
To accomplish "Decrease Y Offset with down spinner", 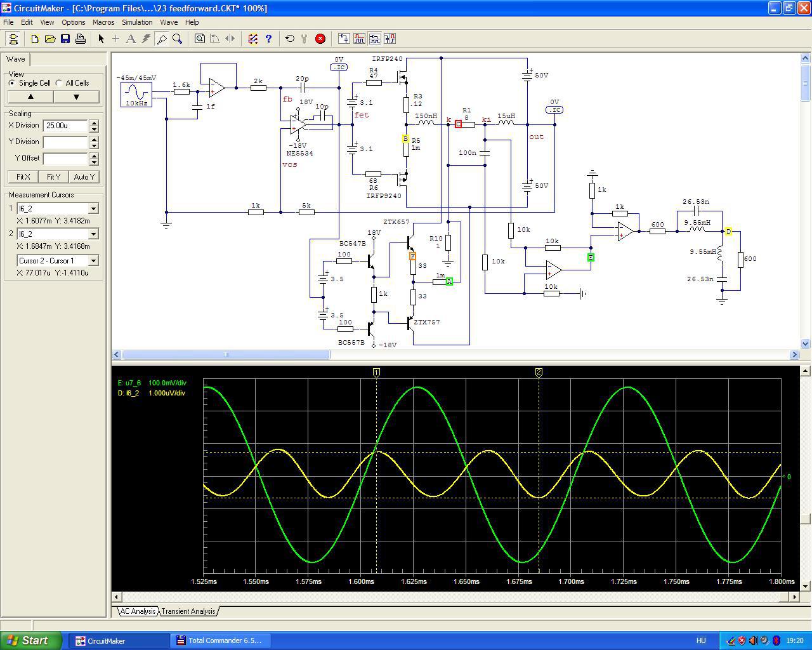I will pyautogui.click(x=94, y=162).
